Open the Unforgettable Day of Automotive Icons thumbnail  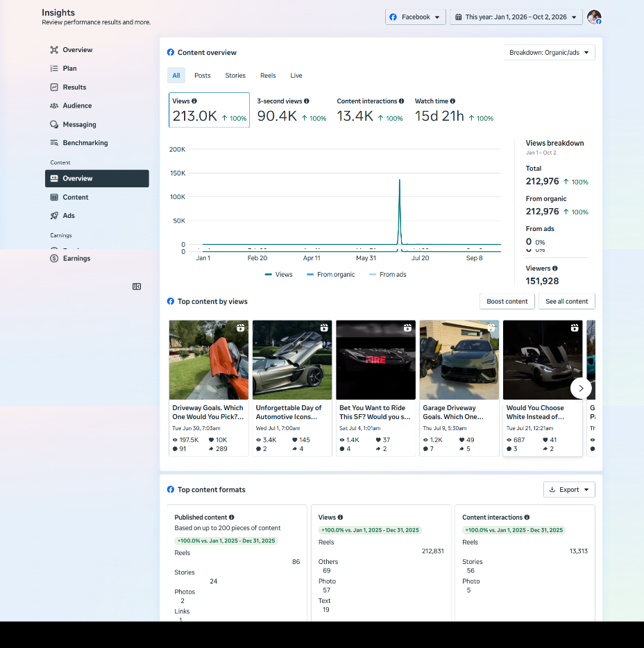pyautogui.click(x=292, y=360)
